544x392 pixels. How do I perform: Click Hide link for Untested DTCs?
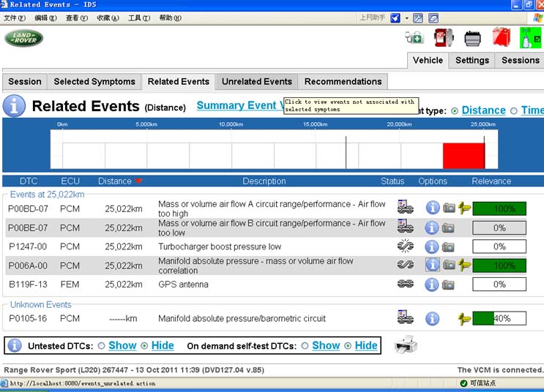[163, 345]
